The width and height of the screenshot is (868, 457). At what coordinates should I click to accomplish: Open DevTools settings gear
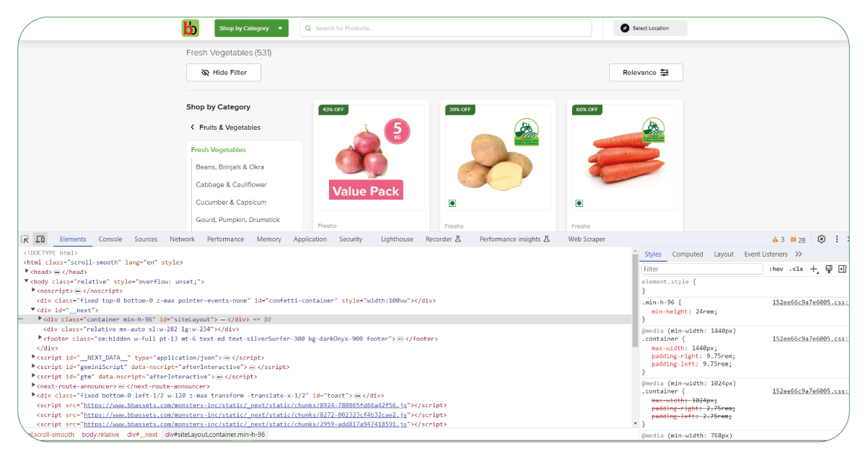pos(821,239)
